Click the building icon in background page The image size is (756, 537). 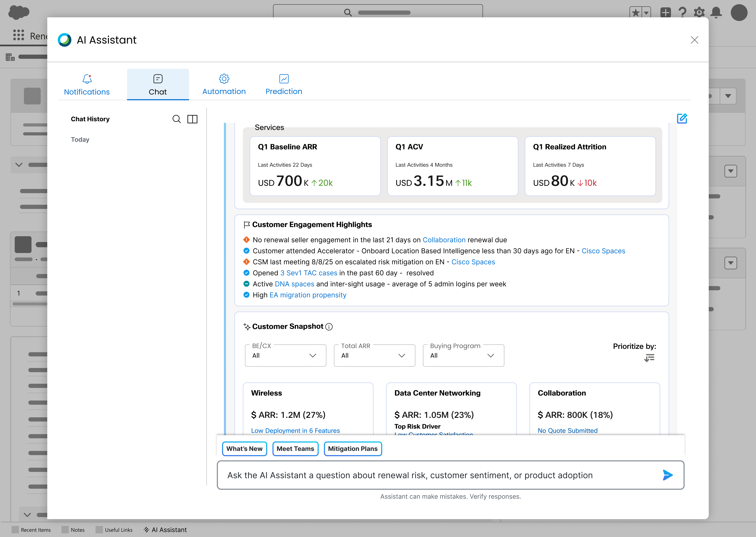click(10, 57)
